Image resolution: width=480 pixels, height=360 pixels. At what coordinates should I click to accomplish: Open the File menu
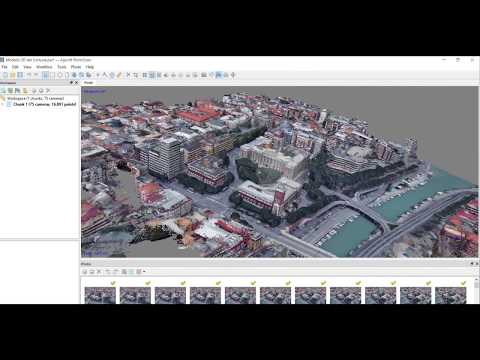click(x=4, y=67)
